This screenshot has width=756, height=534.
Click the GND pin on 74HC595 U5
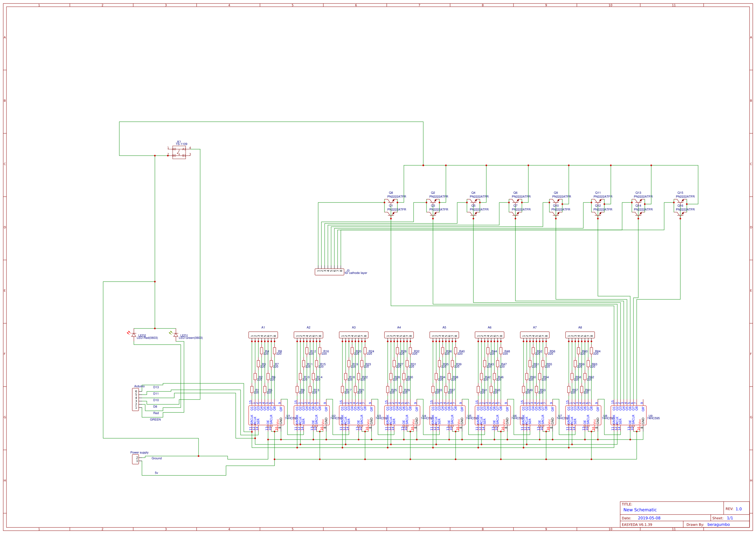pyautogui.click(x=463, y=421)
